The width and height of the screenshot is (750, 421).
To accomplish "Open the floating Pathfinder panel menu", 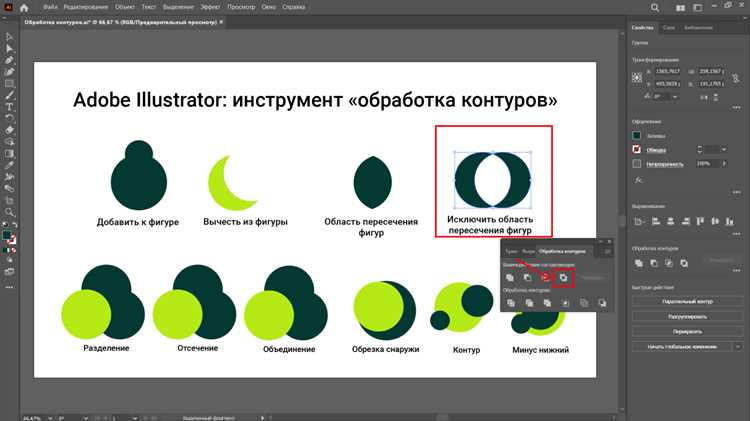I will click(x=607, y=252).
